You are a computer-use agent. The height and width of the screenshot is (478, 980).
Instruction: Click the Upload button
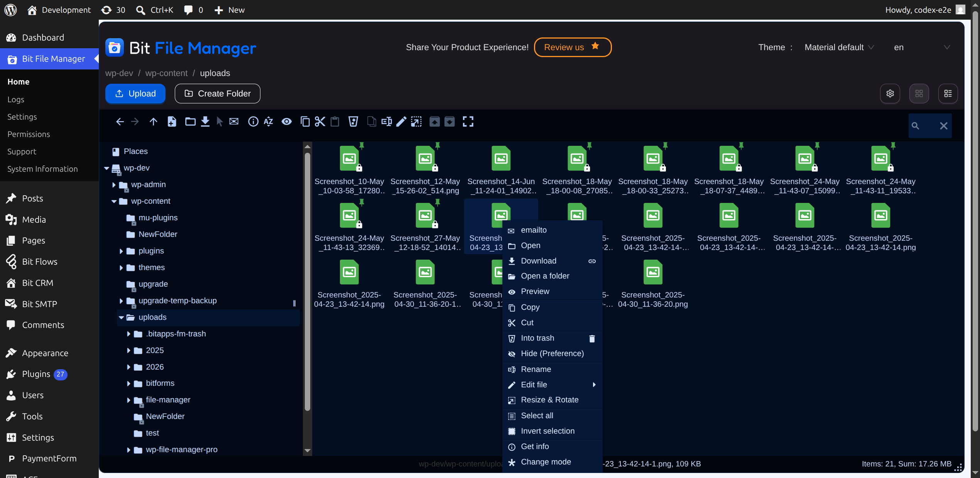click(135, 94)
